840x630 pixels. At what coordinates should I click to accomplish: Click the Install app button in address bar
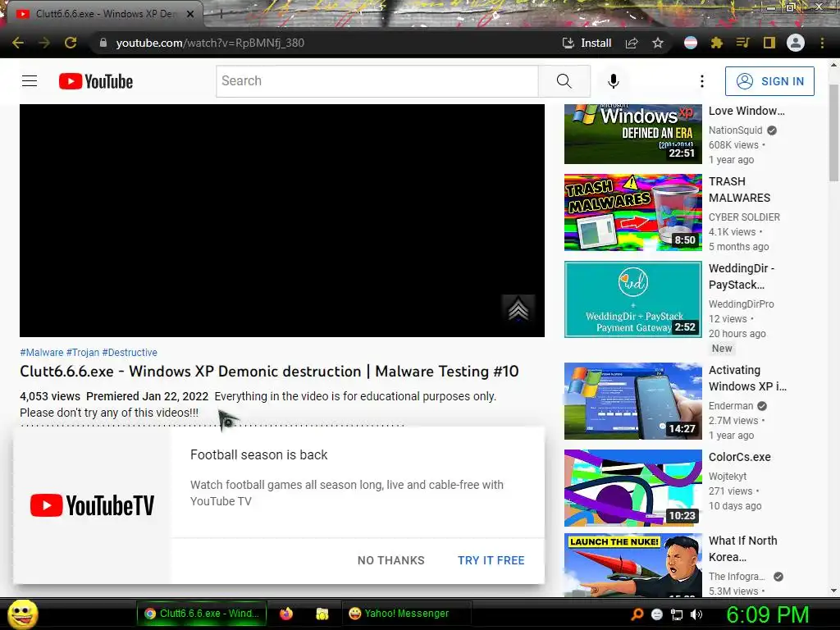coord(587,43)
